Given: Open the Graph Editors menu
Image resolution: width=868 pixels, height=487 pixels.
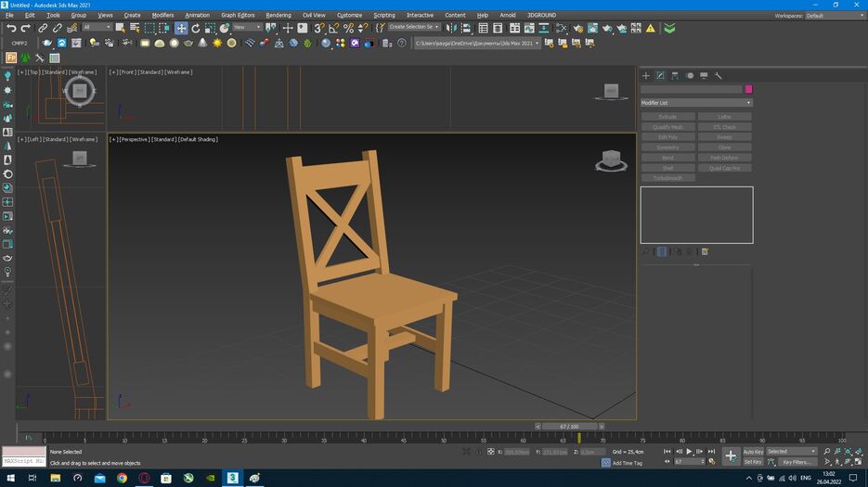Looking at the screenshot, I should coord(238,16).
